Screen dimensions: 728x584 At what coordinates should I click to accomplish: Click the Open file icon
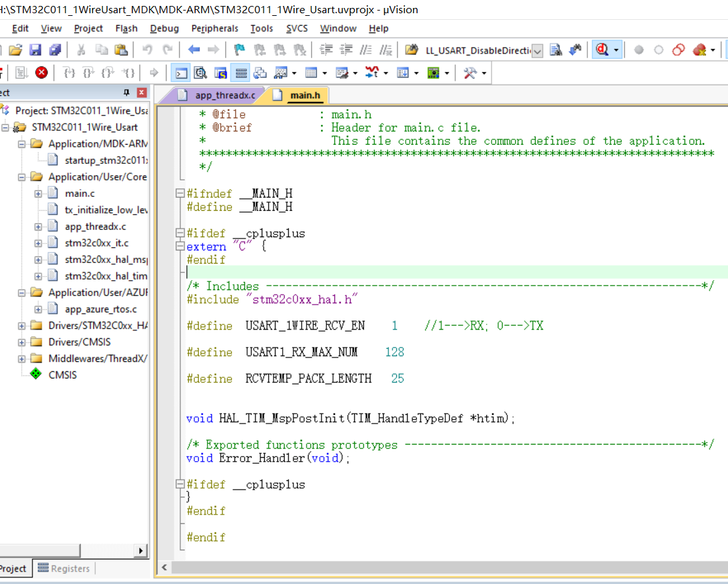click(x=15, y=50)
